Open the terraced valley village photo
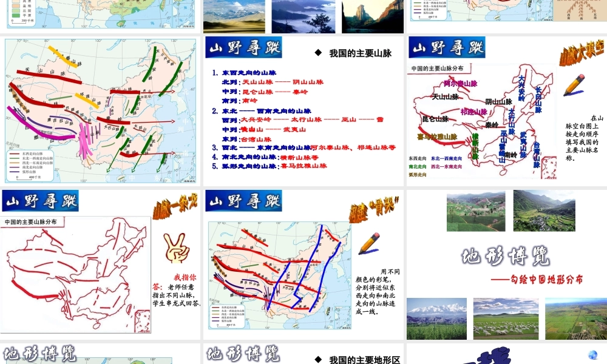The width and height of the screenshot is (607, 364). pyautogui.click(x=544, y=211)
